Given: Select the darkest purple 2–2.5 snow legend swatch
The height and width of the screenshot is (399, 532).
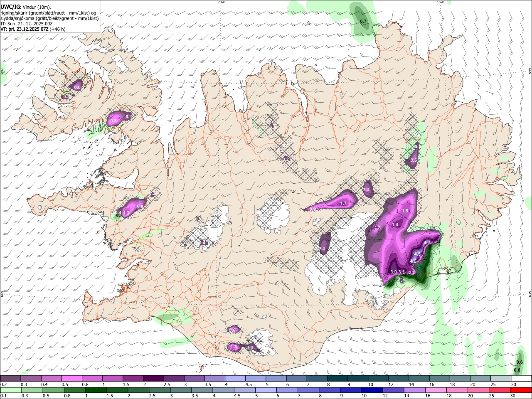Looking at the screenshot, I should coord(153,379).
